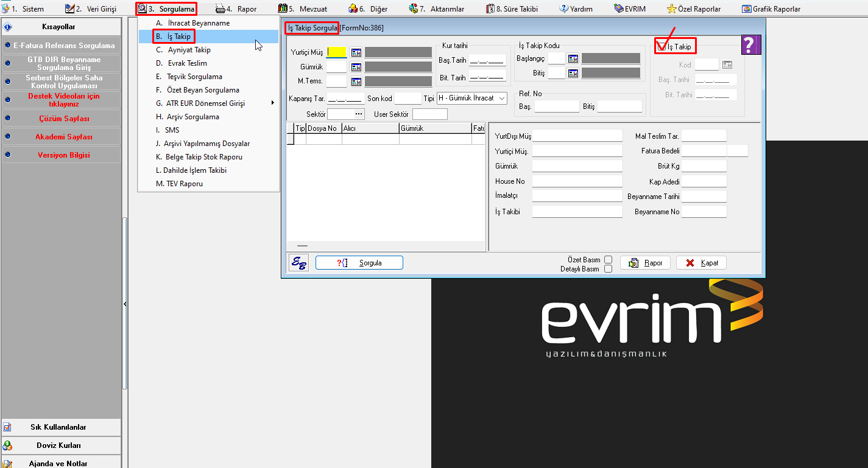Select the SMS menu entry
Image resolution: width=868 pixels, height=468 pixels.
pos(208,130)
